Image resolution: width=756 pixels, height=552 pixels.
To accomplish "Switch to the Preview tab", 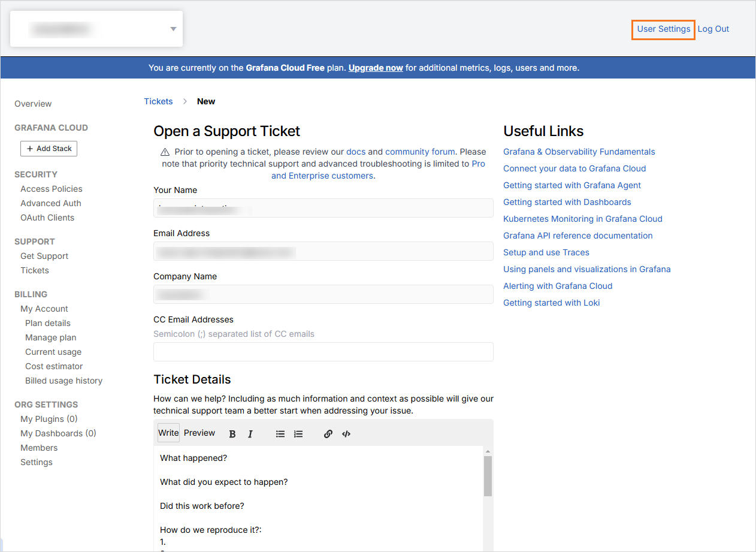I will [x=199, y=433].
